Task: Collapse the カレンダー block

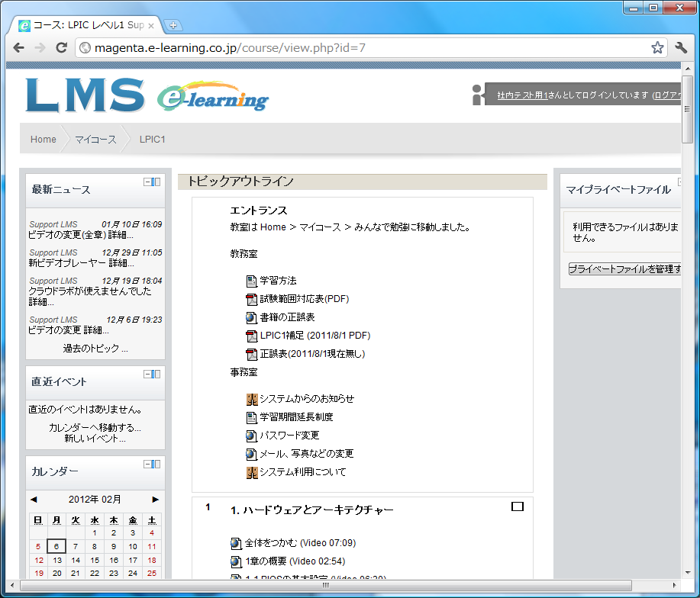Action: tap(147, 465)
